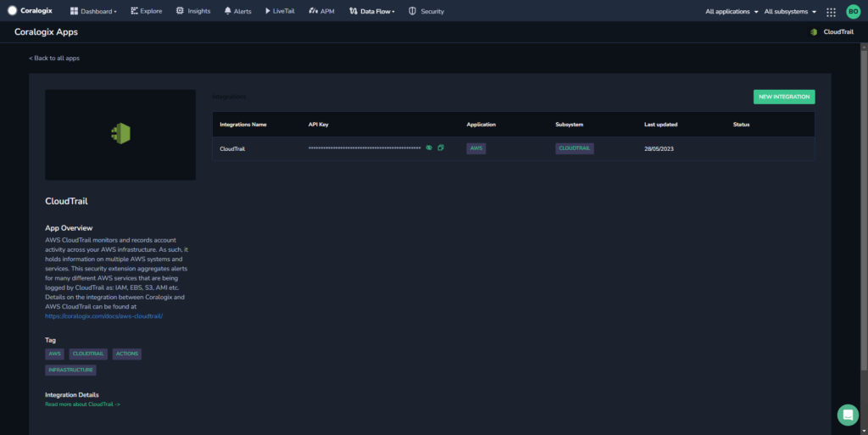The width and height of the screenshot is (868, 435).
Task: Click the page vertical scrollbar
Action: pyautogui.click(x=864, y=210)
